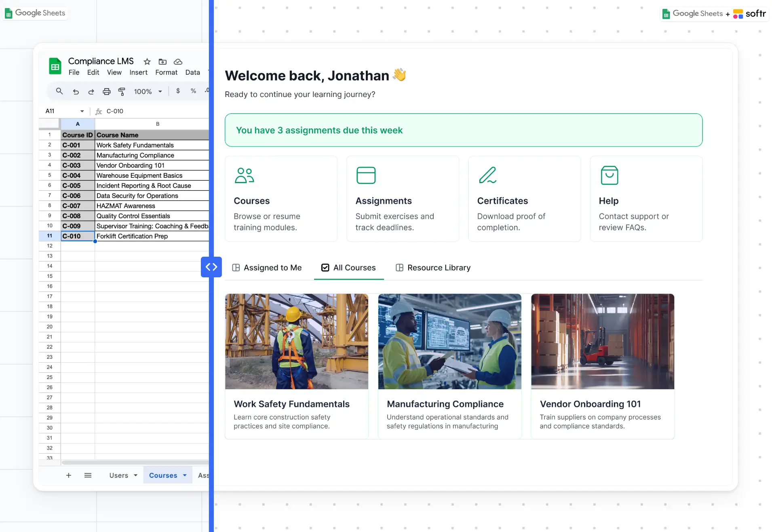Switch to the Resource Library tab
Screen dimensions: 772x532
[x=433, y=268]
